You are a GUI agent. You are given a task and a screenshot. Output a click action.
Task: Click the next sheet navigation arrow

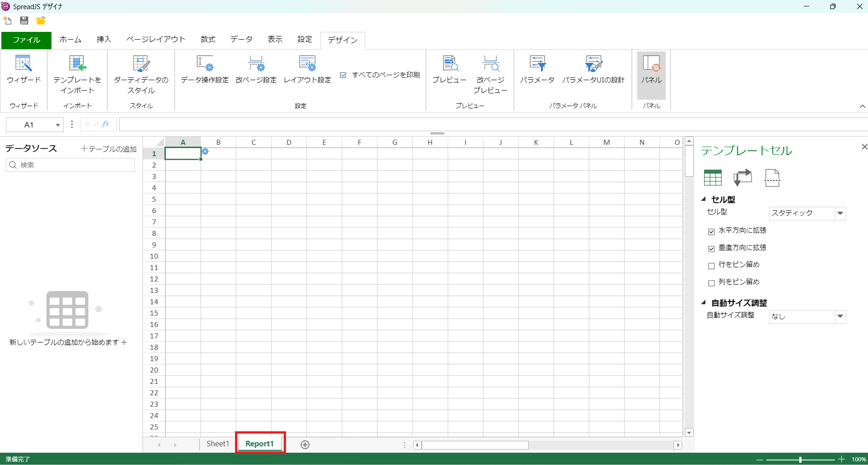175,445
